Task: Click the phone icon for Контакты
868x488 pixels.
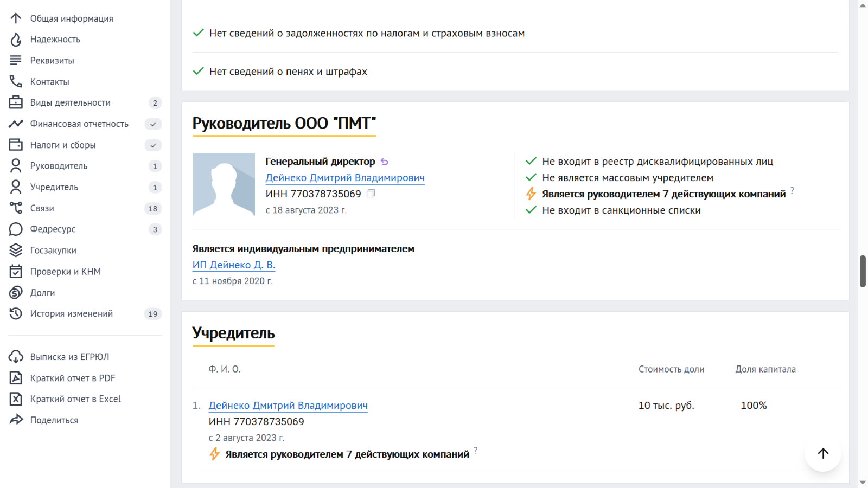Action: point(16,82)
